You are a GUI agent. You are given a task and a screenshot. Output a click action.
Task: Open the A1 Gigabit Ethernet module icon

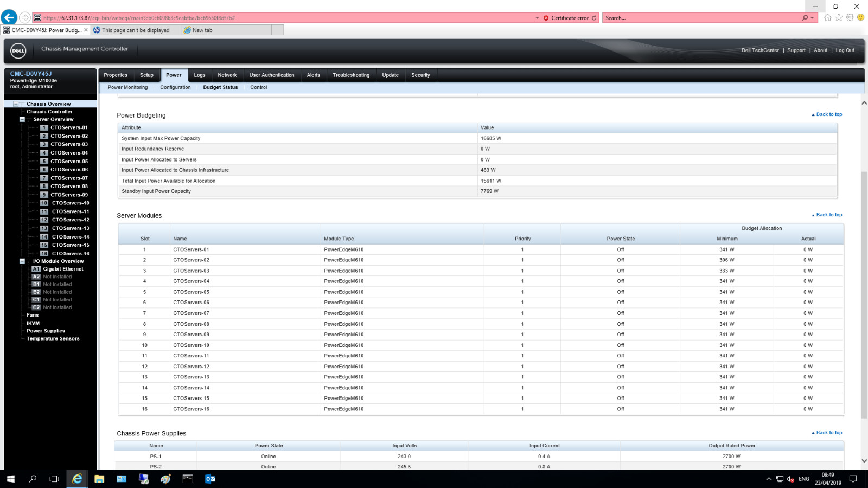click(36, 269)
